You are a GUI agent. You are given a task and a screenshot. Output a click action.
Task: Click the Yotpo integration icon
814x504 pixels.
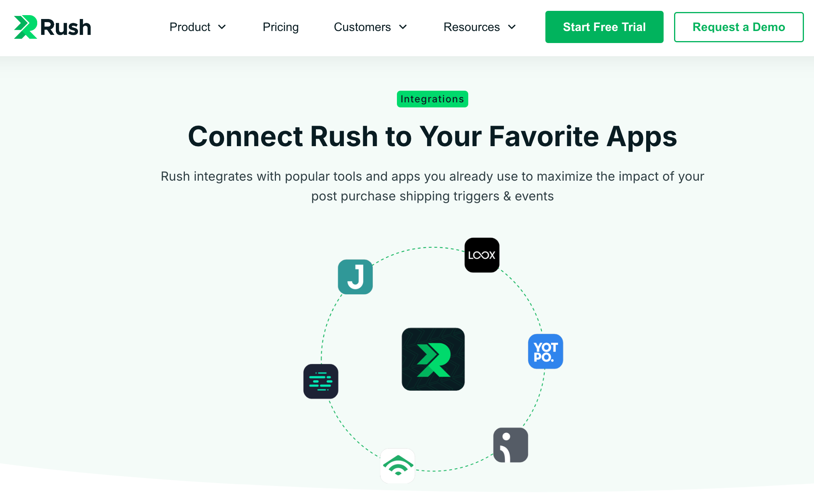click(545, 351)
